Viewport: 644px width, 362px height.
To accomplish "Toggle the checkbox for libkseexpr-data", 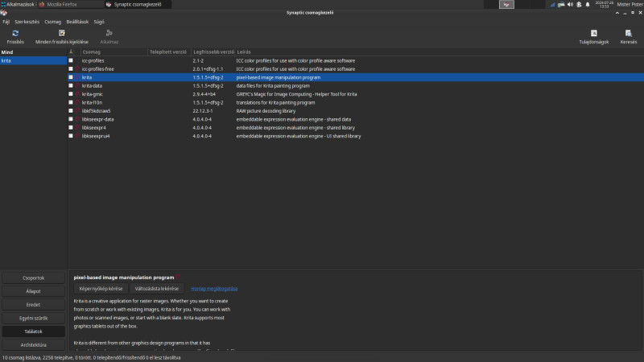I will [x=71, y=119].
